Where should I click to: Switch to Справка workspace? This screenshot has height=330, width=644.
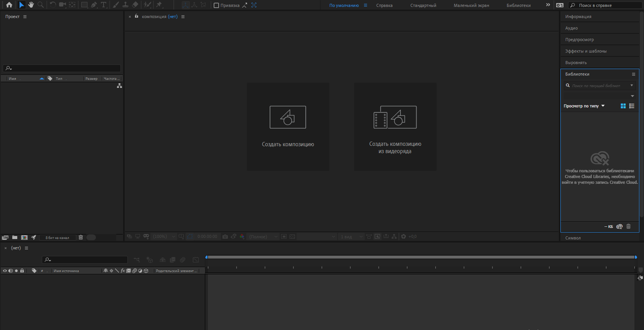384,5
